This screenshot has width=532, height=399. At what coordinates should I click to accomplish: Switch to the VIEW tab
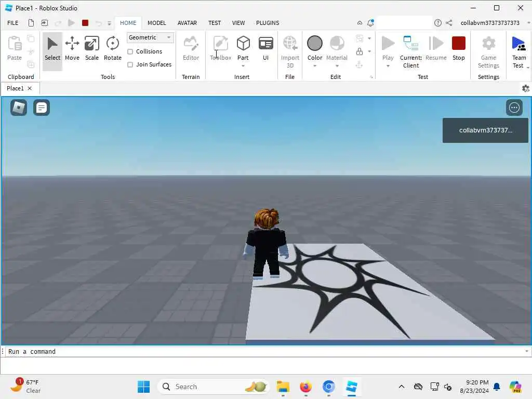click(x=238, y=23)
